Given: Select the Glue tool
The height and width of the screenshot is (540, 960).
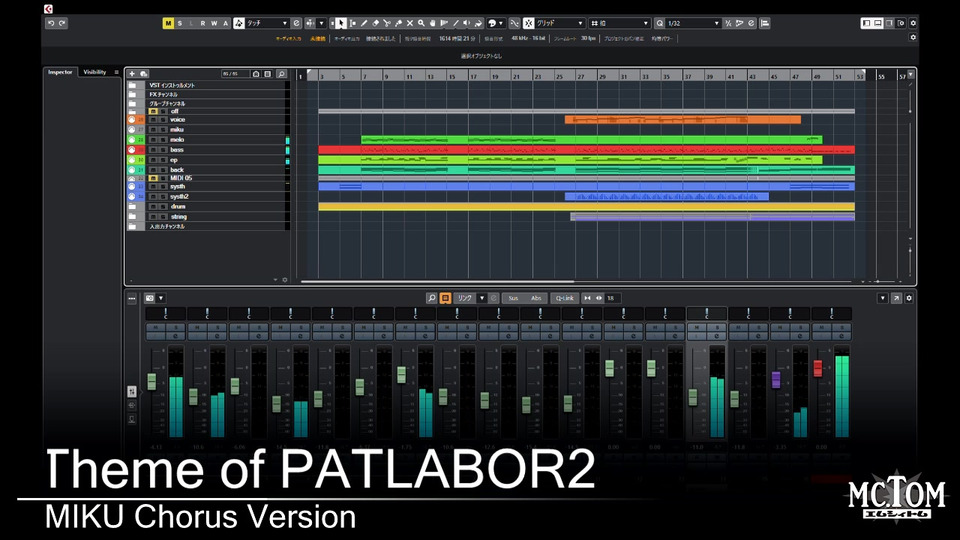Looking at the screenshot, I should click(x=399, y=23).
